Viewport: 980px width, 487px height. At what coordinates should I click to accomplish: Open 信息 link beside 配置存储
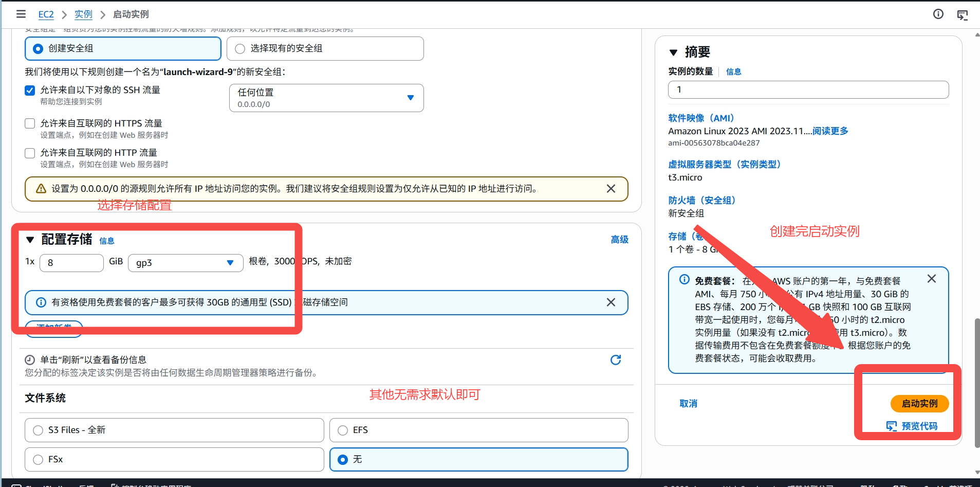click(107, 241)
